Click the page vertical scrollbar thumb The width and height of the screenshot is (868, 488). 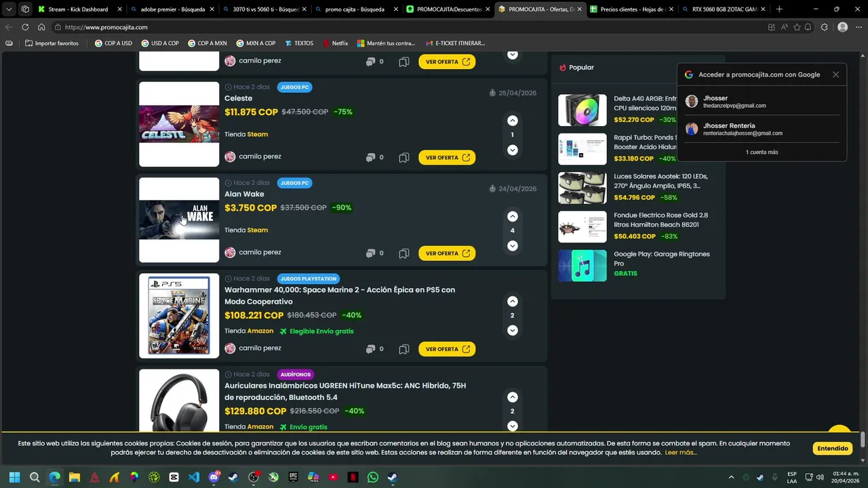863,439
